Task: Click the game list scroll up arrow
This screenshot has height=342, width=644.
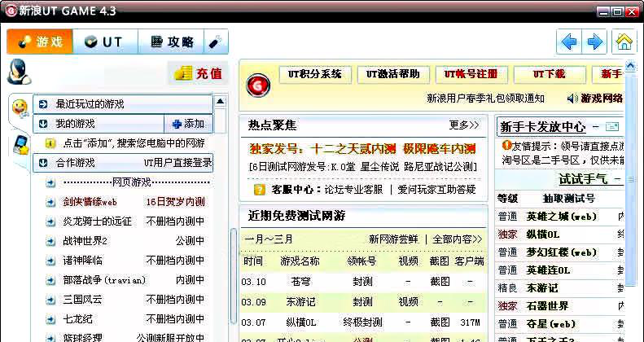Action: [x=220, y=101]
